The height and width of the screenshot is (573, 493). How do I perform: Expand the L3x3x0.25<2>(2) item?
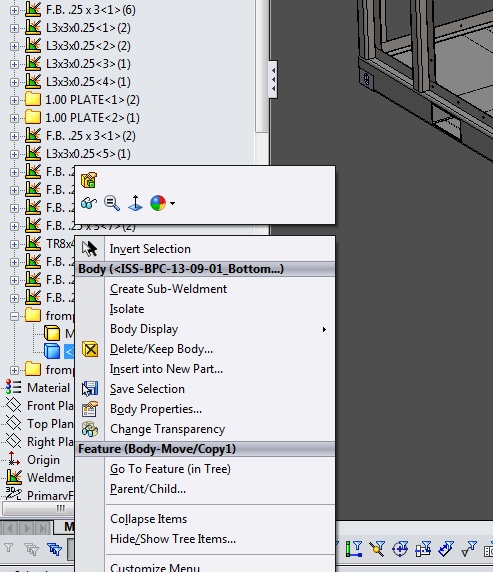(x=14, y=46)
